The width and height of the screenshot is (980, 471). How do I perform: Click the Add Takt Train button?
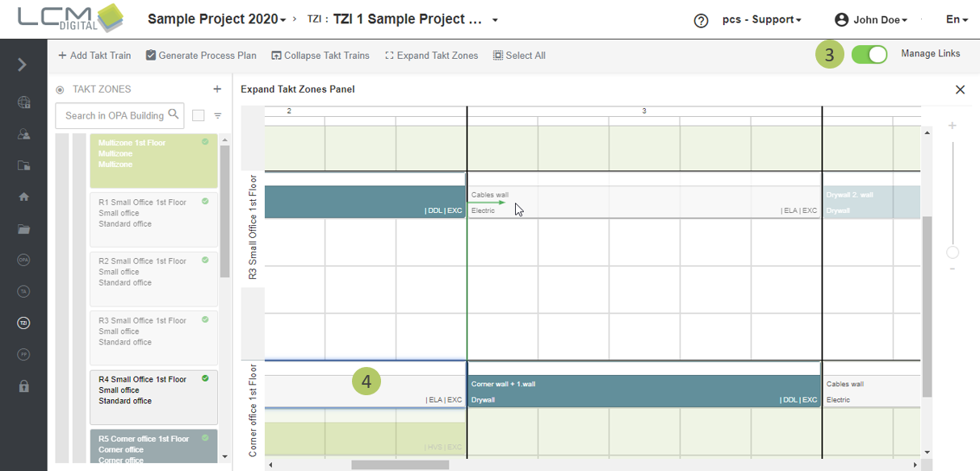pos(94,56)
